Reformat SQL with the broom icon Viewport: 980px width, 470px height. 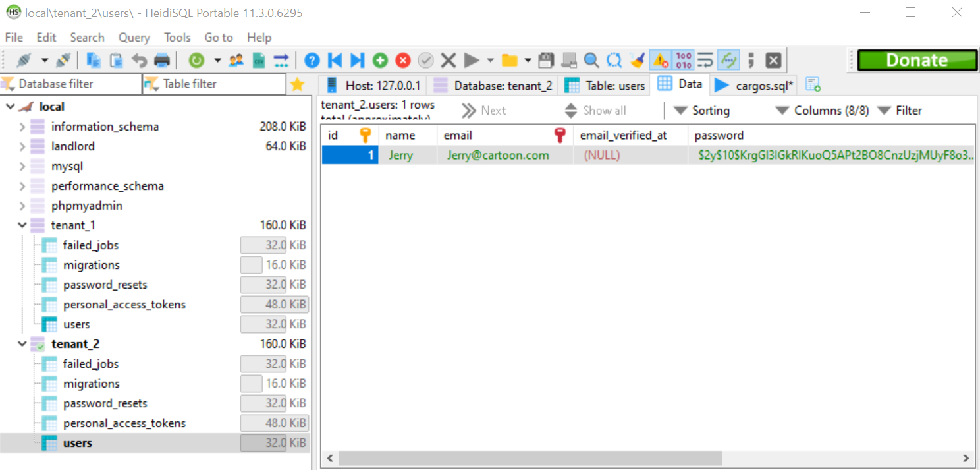tap(637, 61)
